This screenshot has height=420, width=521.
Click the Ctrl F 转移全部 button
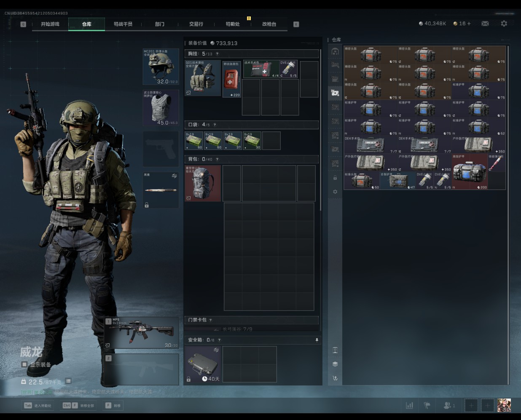pos(78,405)
